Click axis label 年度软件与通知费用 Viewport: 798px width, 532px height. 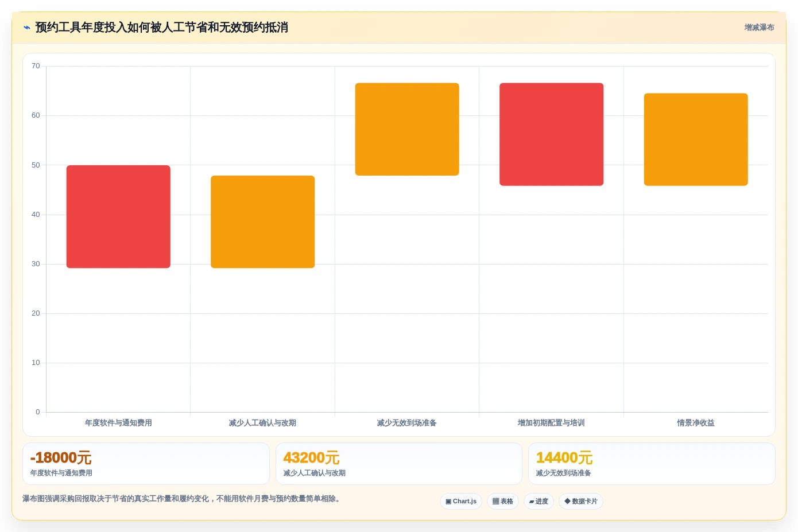point(118,423)
